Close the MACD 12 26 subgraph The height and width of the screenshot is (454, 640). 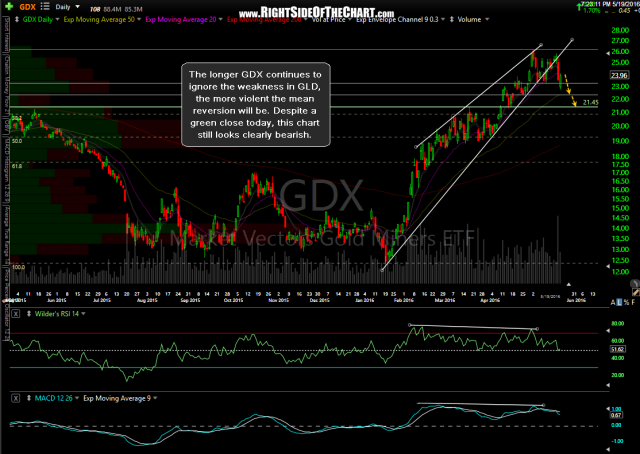click(x=16, y=398)
